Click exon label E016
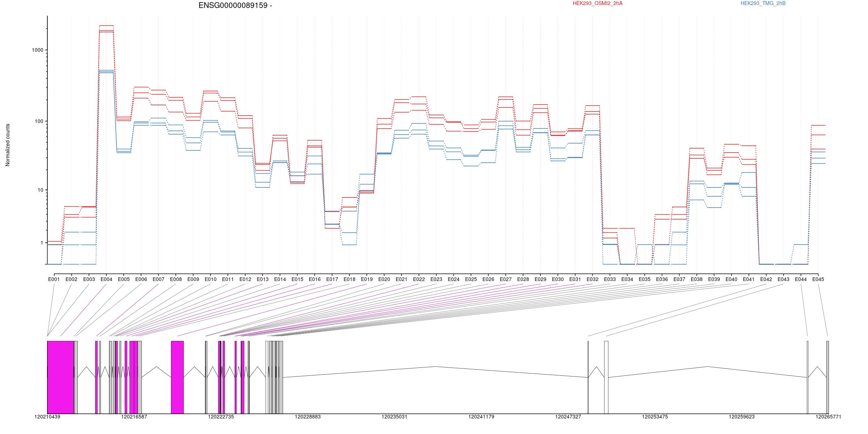Screen dimensions: 868x434 (315, 279)
